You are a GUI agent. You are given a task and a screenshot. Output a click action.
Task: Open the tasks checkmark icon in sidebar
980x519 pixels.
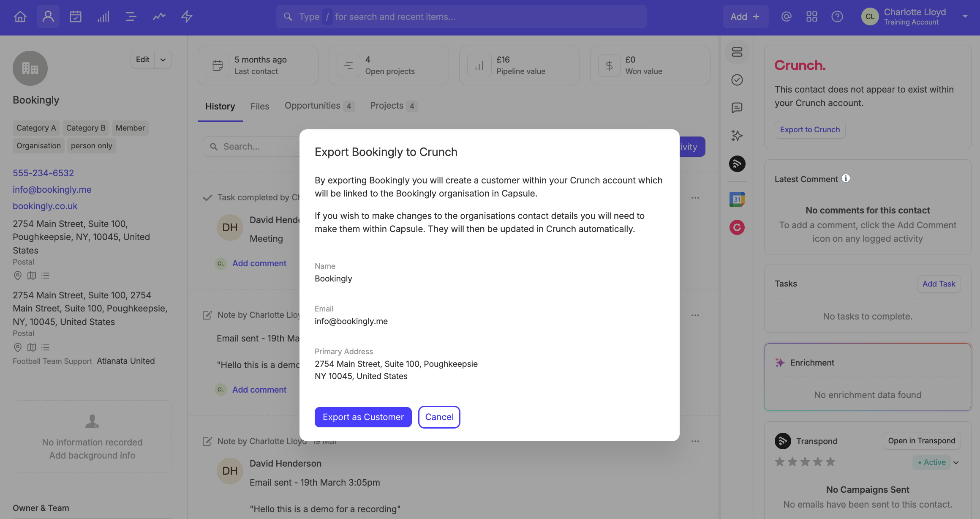click(737, 80)
